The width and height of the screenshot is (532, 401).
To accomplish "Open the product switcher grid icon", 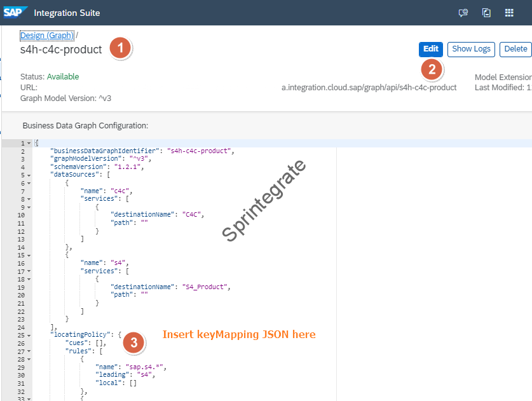I will 509,13.
